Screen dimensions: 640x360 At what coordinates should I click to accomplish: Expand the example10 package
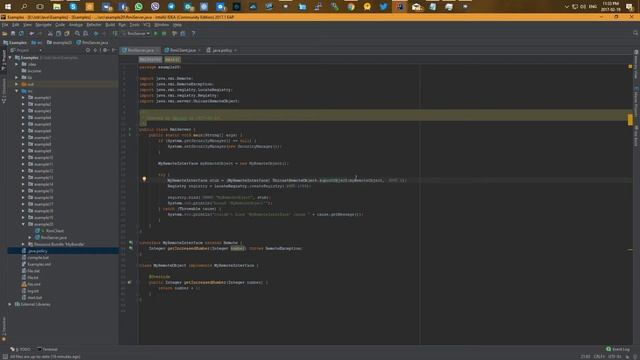(x=23, y=158)
